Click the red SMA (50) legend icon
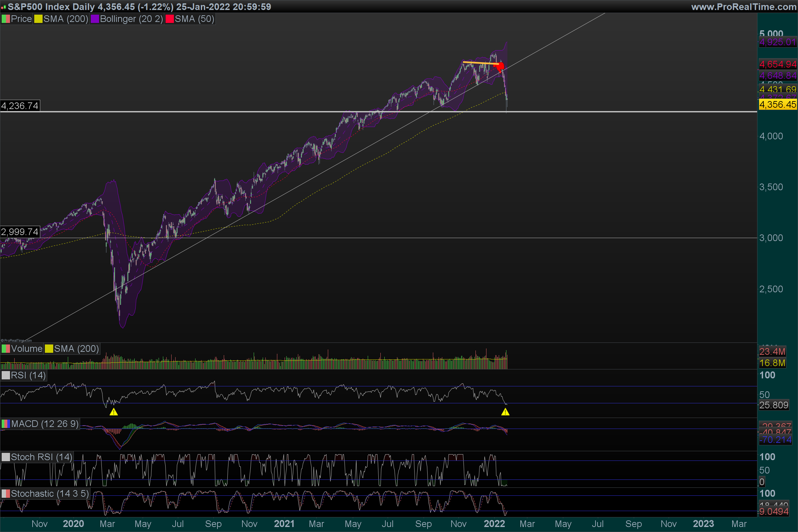798x532 pixels. click(x=169, y=19)
